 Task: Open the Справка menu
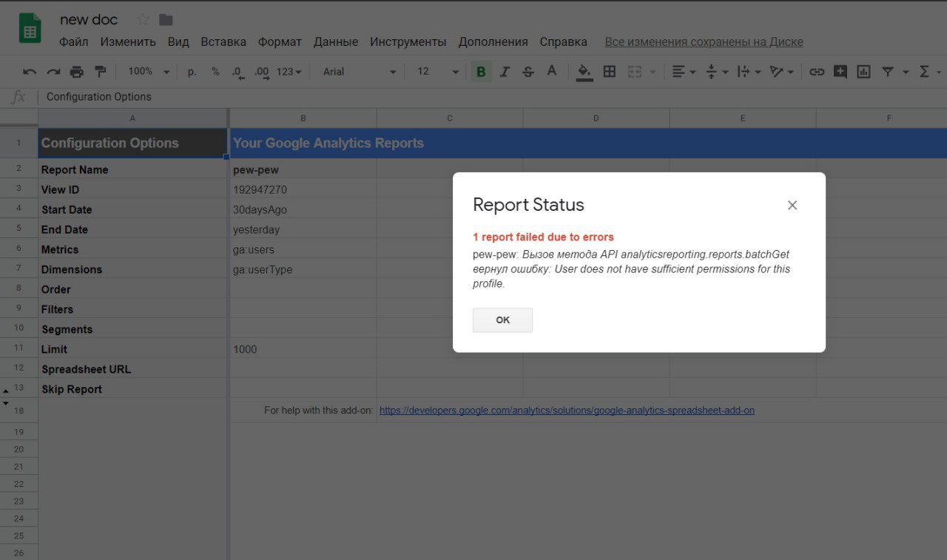click(x=564, y=42)
